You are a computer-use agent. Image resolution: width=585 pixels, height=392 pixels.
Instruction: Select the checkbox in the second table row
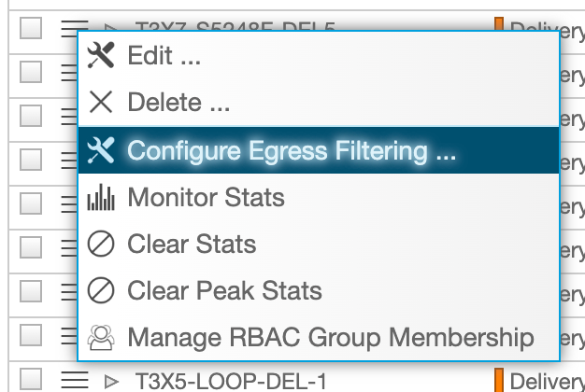pyautogui.click(x=31, y=72)
